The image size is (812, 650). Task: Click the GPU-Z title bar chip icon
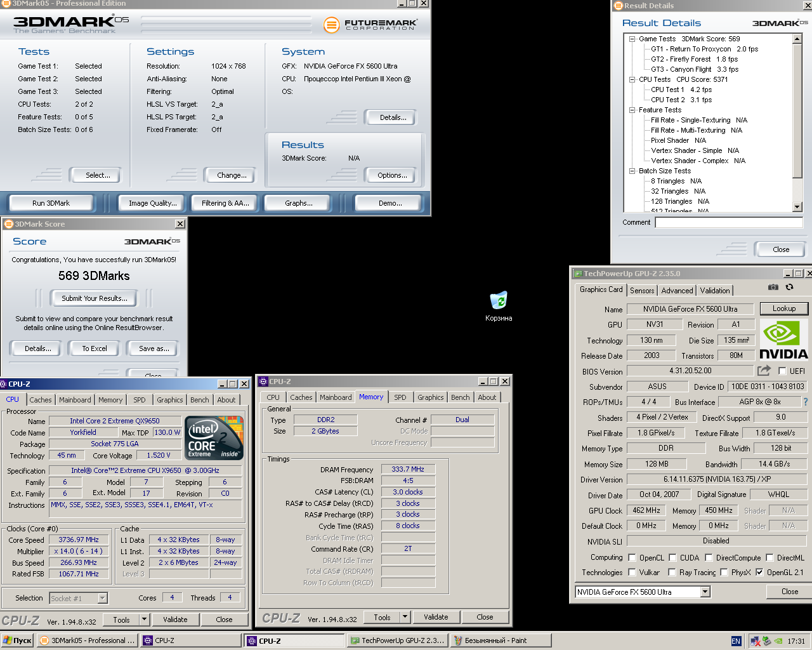tap(578, 274)
